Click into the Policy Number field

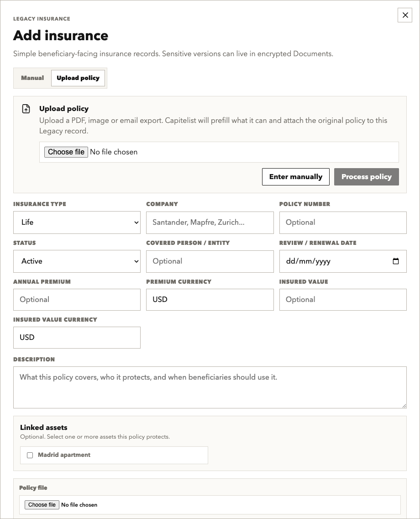[x=343, y=222]
